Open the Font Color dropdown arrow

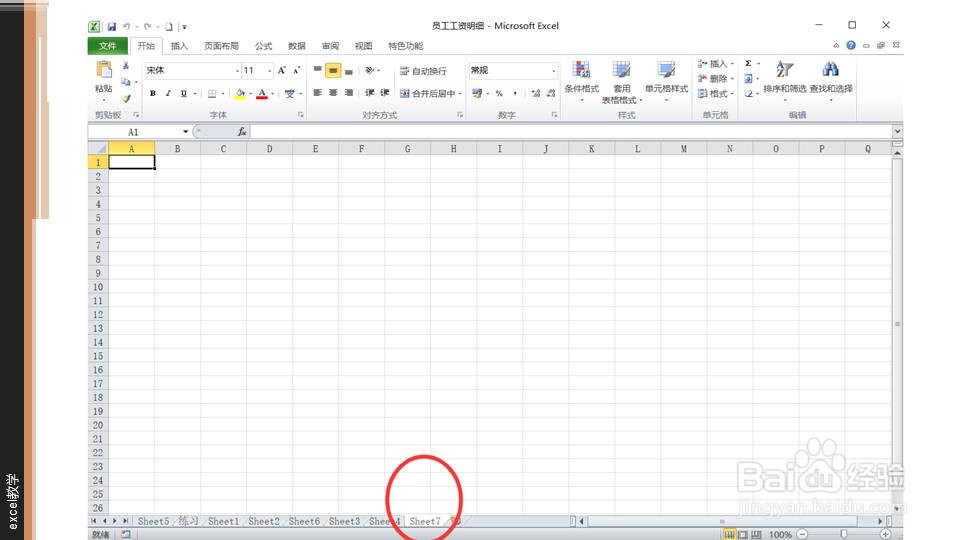272,94
